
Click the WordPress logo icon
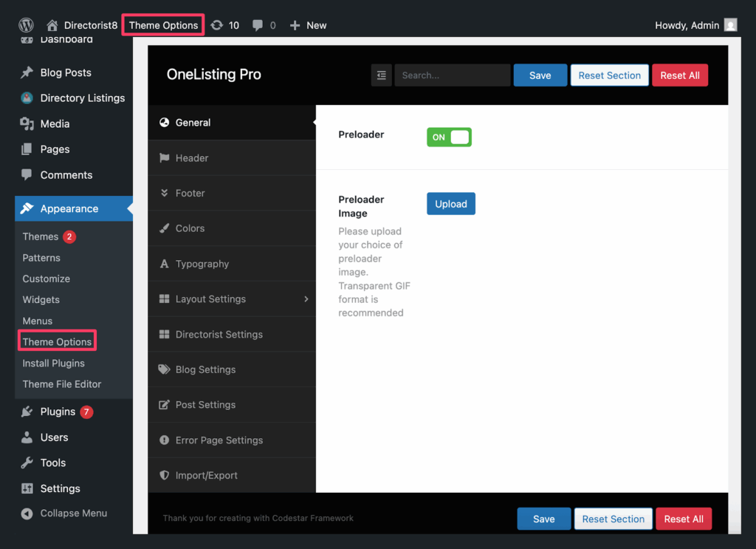[x=27, y=25]
